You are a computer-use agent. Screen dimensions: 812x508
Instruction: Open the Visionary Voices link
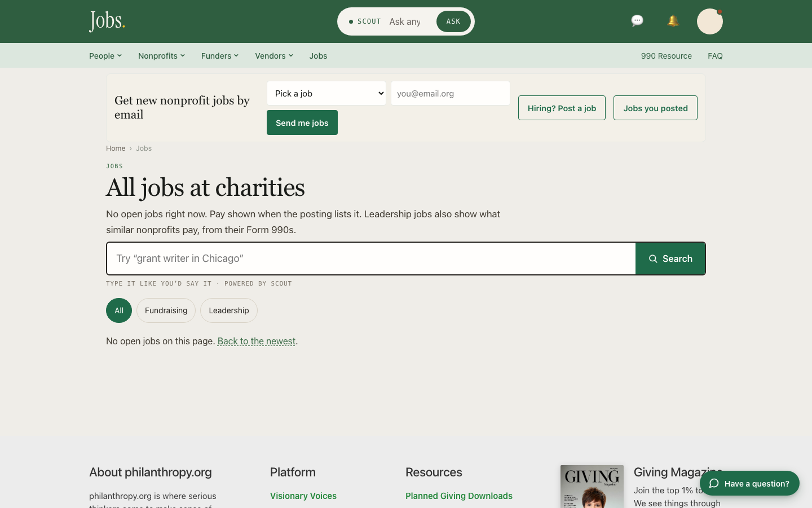click(x=303, y=496)
